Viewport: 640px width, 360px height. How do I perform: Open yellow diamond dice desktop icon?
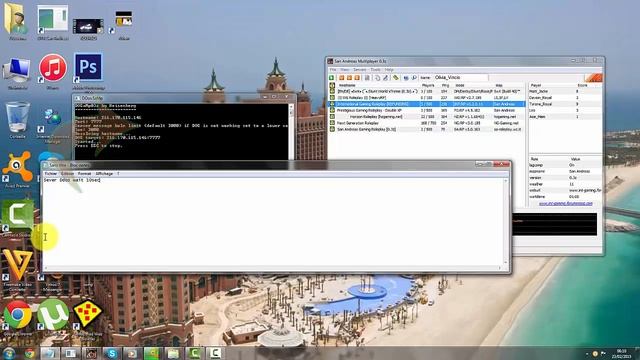(88, 314)
